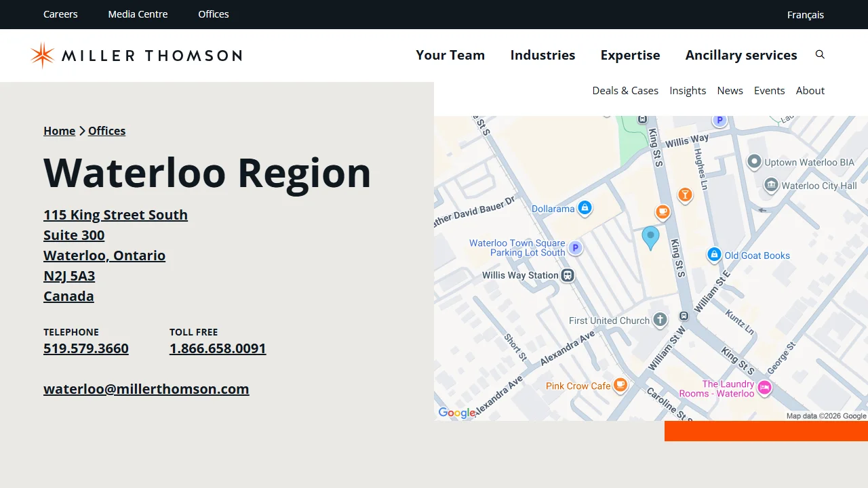This screenshot has height=488, width=868.
Task: Open the Ancillary services menu
Action: (x=741, y=55)
